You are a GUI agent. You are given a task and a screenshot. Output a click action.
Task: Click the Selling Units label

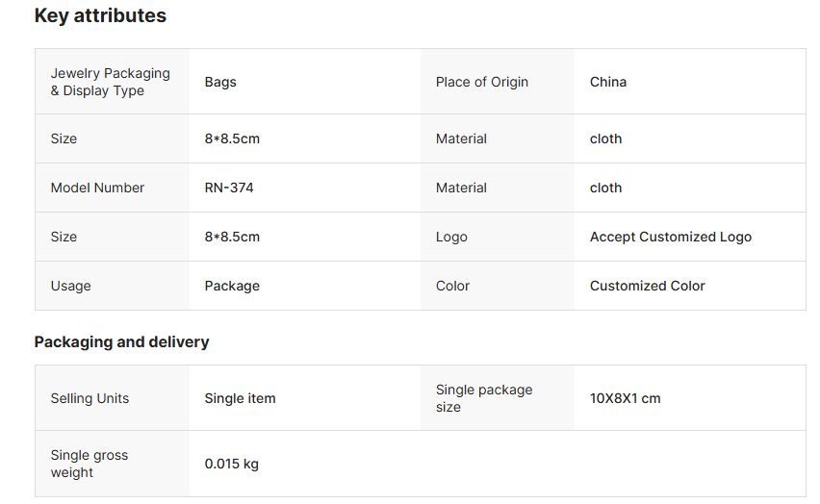point(90,399)
